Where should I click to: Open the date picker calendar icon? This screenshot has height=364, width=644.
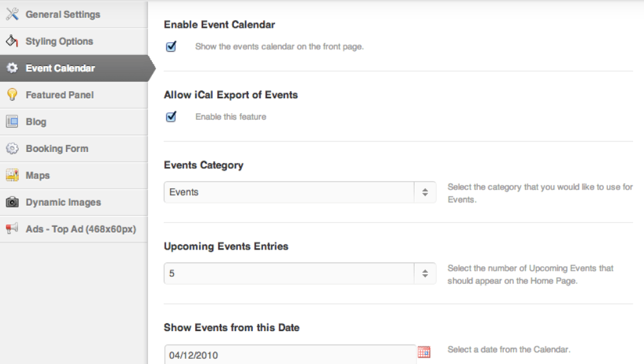pos(424,352)
